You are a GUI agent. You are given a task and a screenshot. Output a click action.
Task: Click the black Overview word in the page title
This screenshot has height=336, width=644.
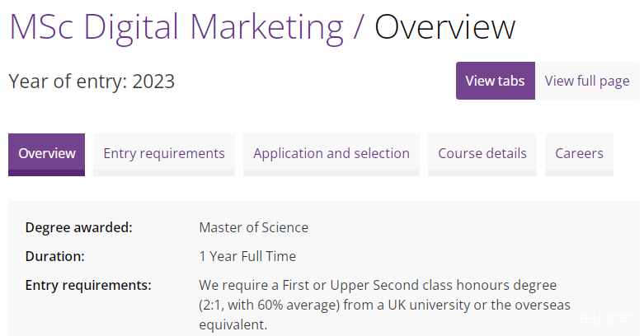pyautogui.click(x=445, y=27)
